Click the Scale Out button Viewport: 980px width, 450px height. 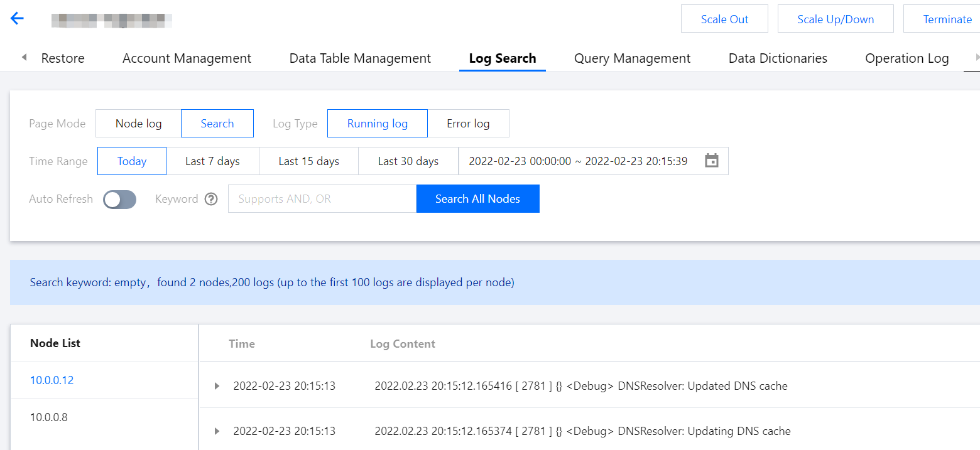(x=724, y=19)
